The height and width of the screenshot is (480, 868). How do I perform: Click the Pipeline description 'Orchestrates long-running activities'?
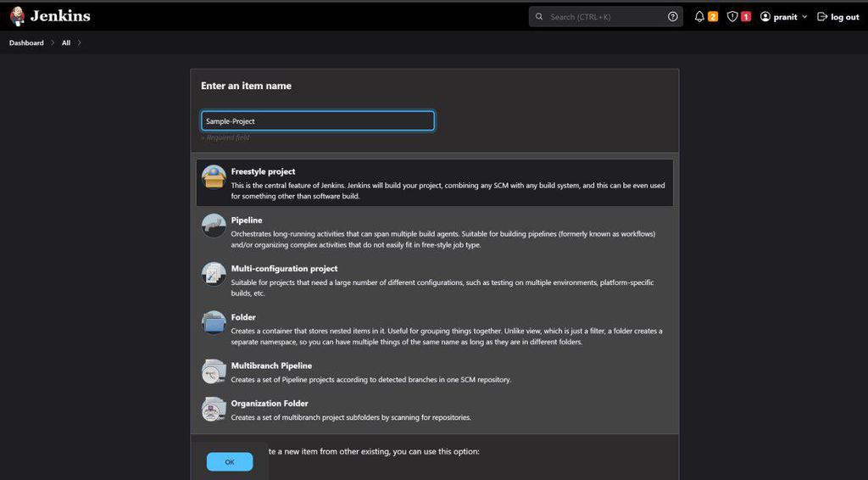point(442,240)
